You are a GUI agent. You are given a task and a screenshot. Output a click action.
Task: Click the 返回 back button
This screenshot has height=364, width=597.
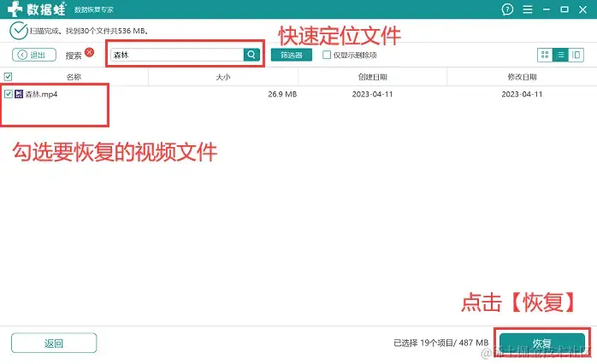pos(54,343)
